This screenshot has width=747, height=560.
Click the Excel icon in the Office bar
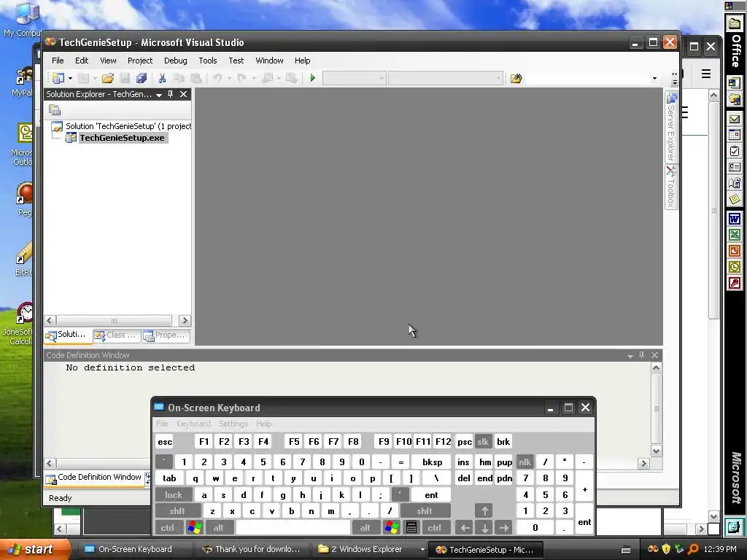734,235
